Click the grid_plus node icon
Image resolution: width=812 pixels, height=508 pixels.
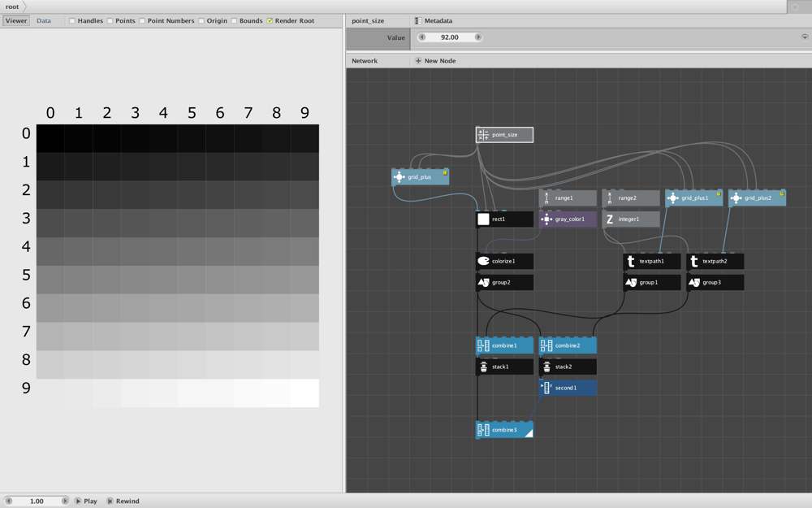tap(399, 177)
